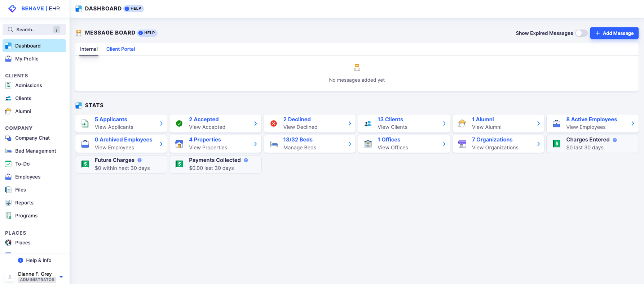This screenshot has height=284, width=644.
Task: Open the 13 Clients stats link
Action: pos(390,120)
